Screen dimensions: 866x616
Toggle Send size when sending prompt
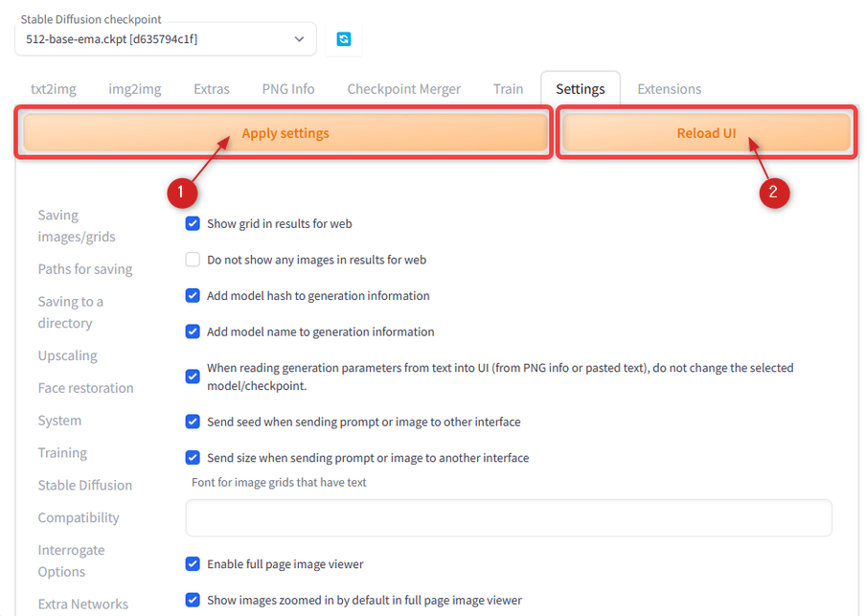pyautogui.click(x=193, y=457)
